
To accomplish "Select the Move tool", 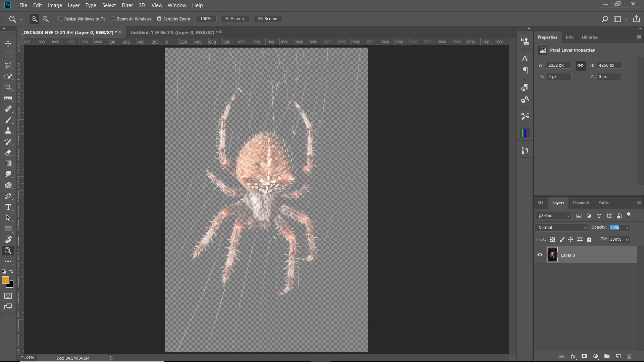I will tap(8, 44).
